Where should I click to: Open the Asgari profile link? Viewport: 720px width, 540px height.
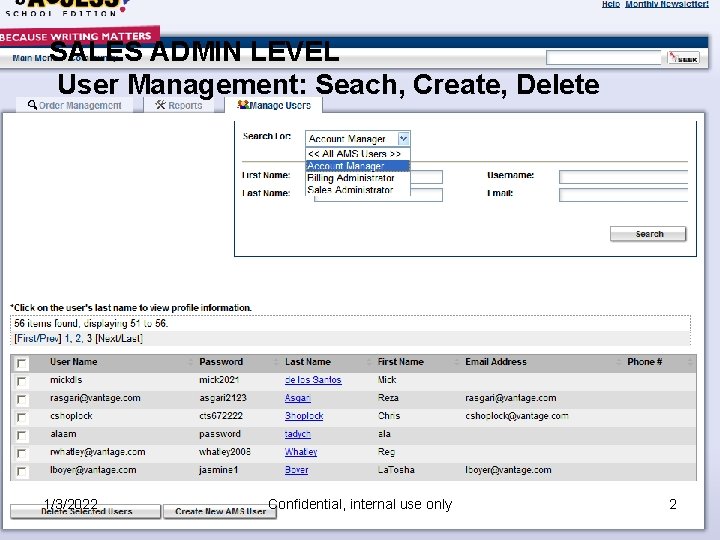298,398
